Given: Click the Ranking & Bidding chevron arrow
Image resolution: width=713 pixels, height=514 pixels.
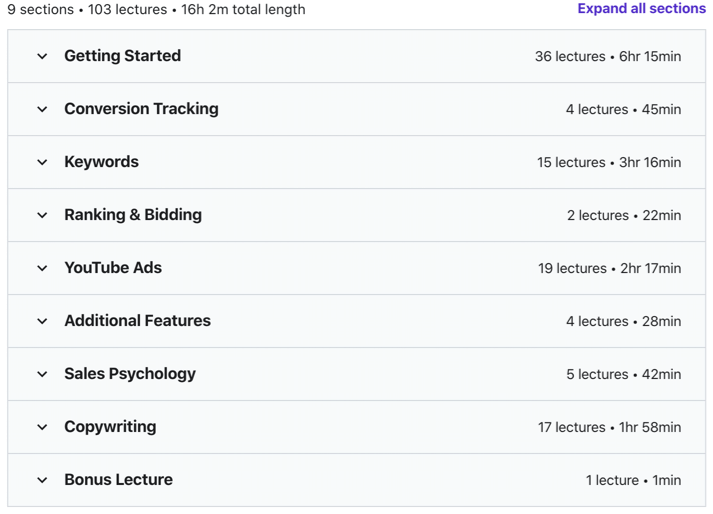Looking at the screenshot, I should (x=42, y=215).
